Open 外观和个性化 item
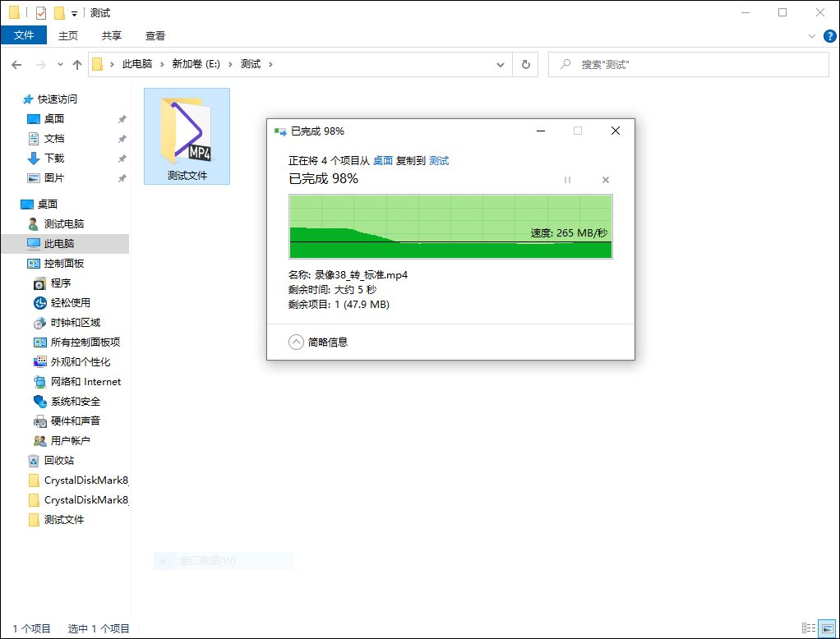The width and height of the screenshot is (840, 639). point(81,361)
